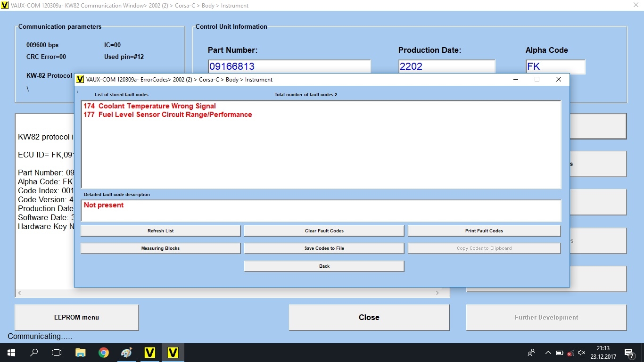Minimize the ErrorCodes dialog window
This screenshot has width=644, height=362.
pos(515,79)
